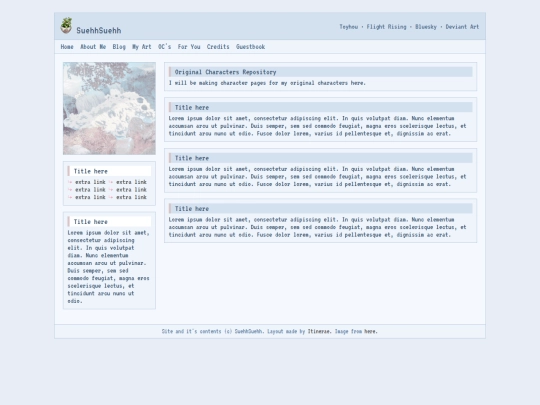Select the OC's navigation item
540x405 pixels.
(x=164, y=47)
